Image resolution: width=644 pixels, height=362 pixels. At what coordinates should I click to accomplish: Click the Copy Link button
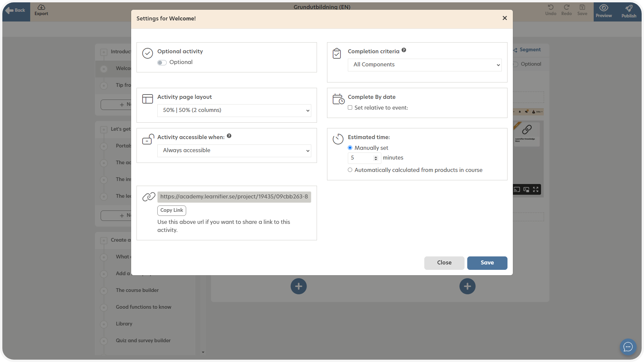171,210
